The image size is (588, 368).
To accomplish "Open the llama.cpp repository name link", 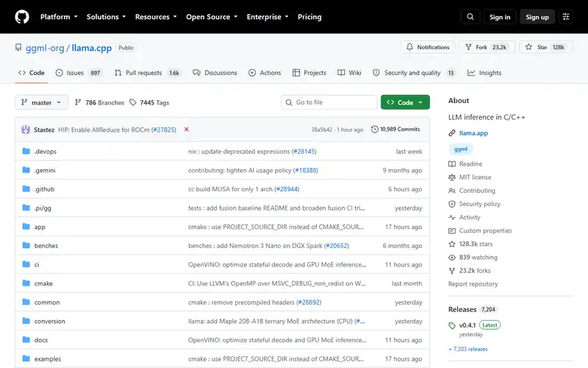I will (91, 48).
